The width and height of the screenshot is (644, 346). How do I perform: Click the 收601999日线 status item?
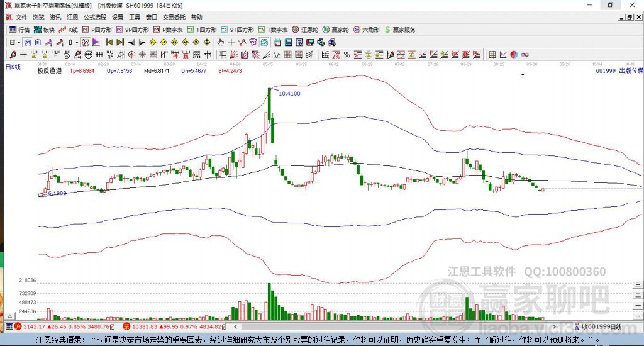[598, 326]
